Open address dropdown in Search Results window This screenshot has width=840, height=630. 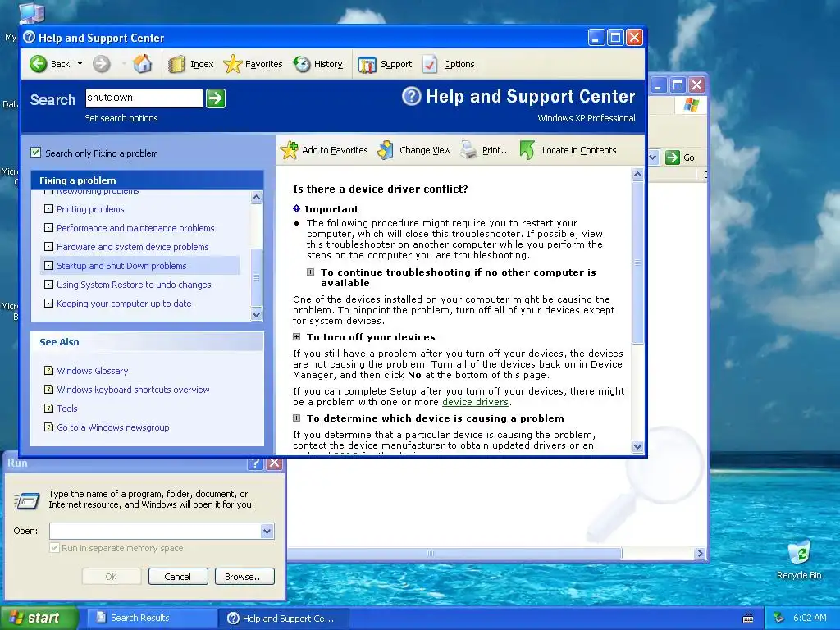[653, 157]
